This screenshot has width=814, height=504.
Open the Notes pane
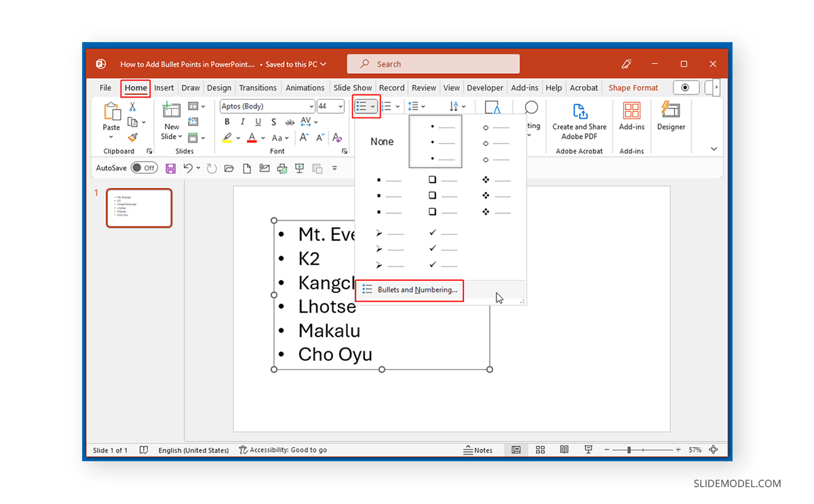click(x=479, y=450)
